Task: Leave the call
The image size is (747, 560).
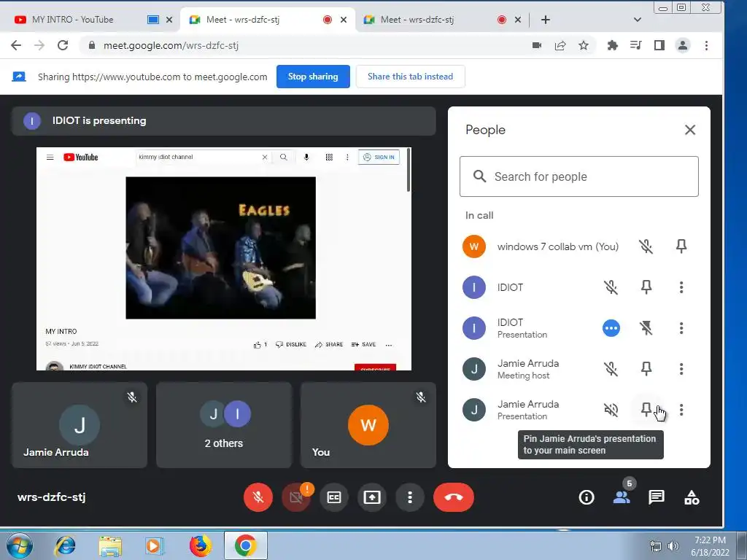Action: (x=454, y=497)
